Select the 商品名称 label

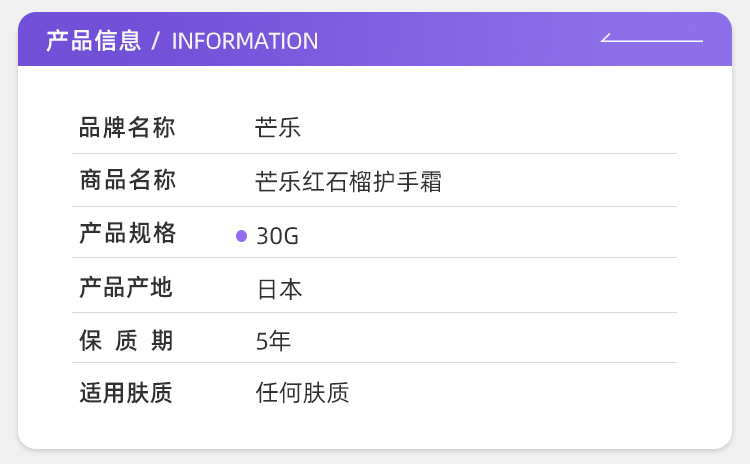click(x=128, y=180)
